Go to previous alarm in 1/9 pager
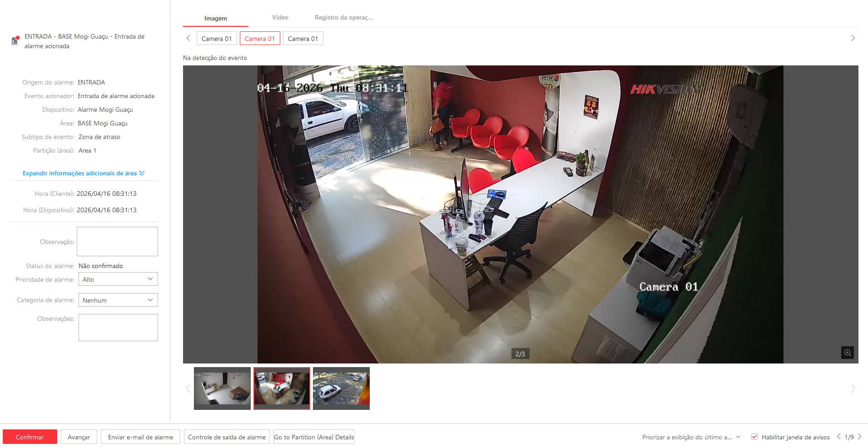This screenshot has width=868, height=448. [838, 437]
